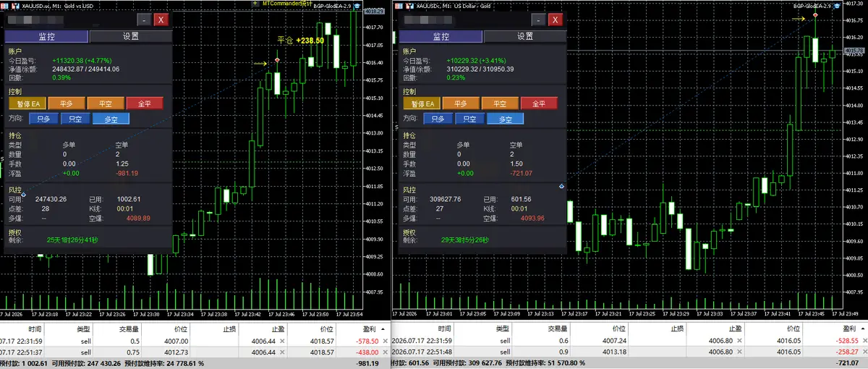Remove take profit on left 0.5 lot order
Image resolution: width=868 pixels, height=369 pixels.
(x=282, y=341)
